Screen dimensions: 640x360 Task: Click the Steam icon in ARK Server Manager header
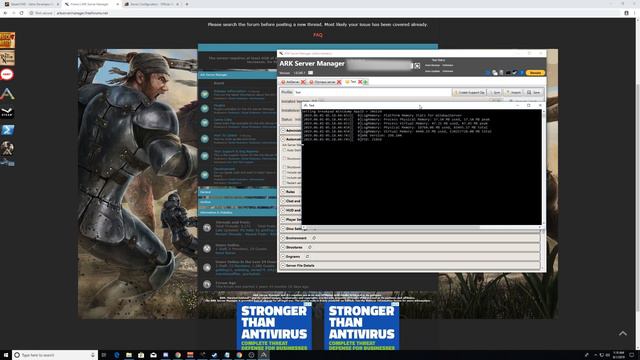click(515, 73)
